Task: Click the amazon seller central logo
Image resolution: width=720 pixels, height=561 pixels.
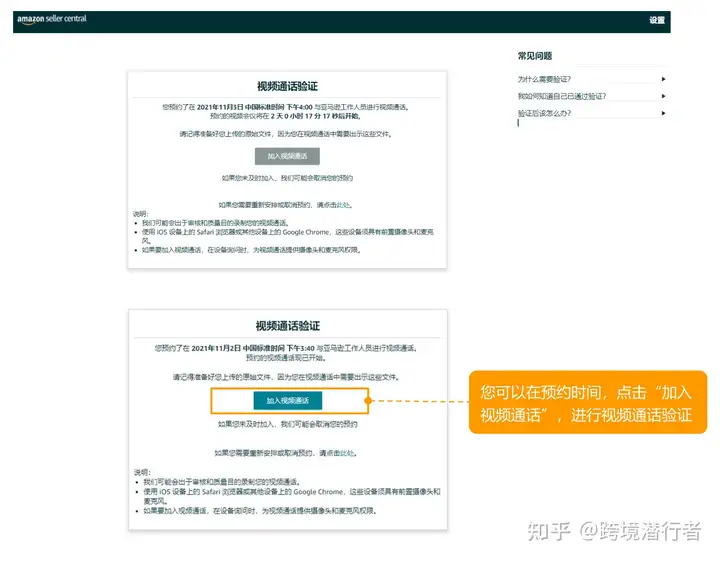Action: point(51,19)
